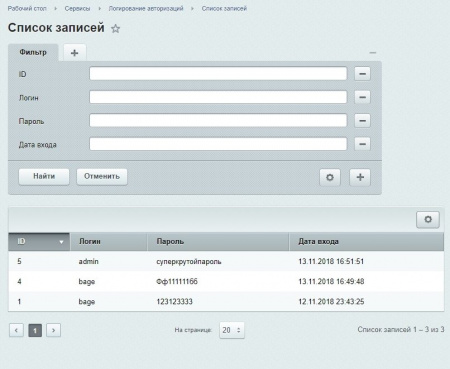The width and height of the screenshot is (450, 369).
Task: Go to previous page arrow
Action: click(x=16, y=330)
